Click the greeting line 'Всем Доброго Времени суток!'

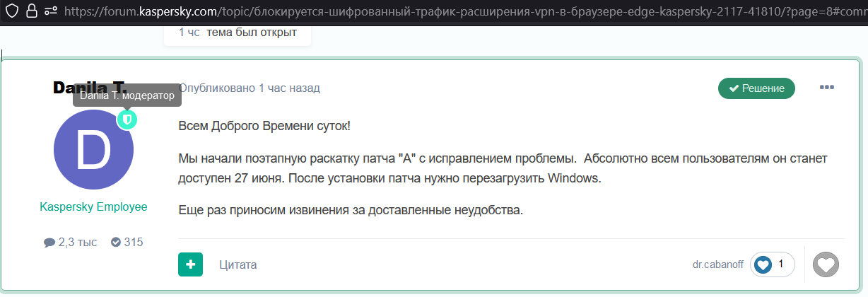264,126
